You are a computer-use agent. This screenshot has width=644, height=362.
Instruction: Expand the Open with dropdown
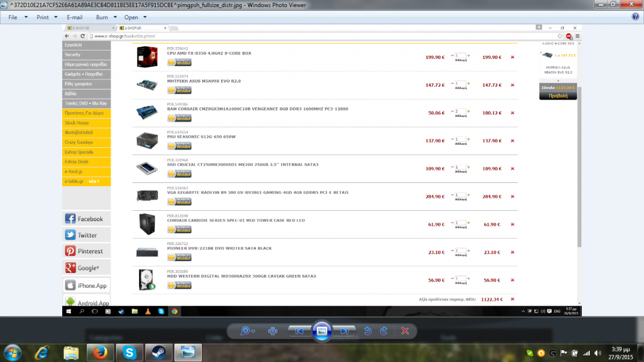point(134,17)
